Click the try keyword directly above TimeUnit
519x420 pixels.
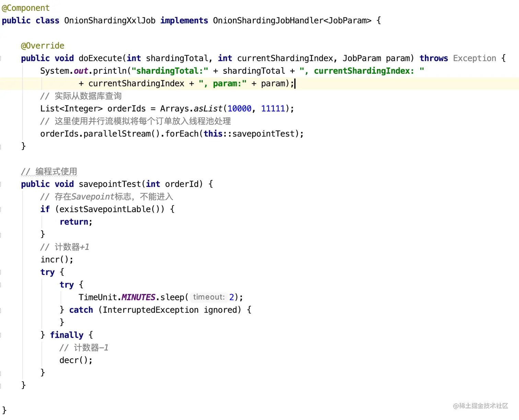tap(67, 285)
